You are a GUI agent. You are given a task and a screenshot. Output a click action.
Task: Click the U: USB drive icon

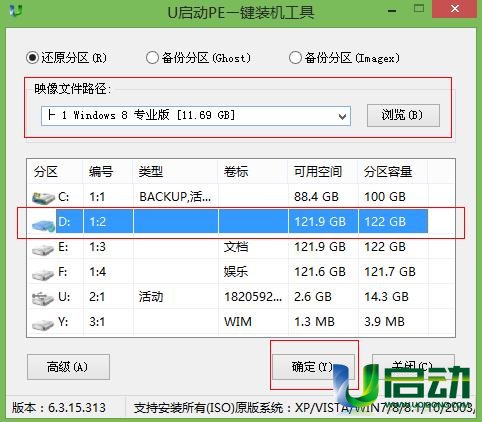click(43, 298)
